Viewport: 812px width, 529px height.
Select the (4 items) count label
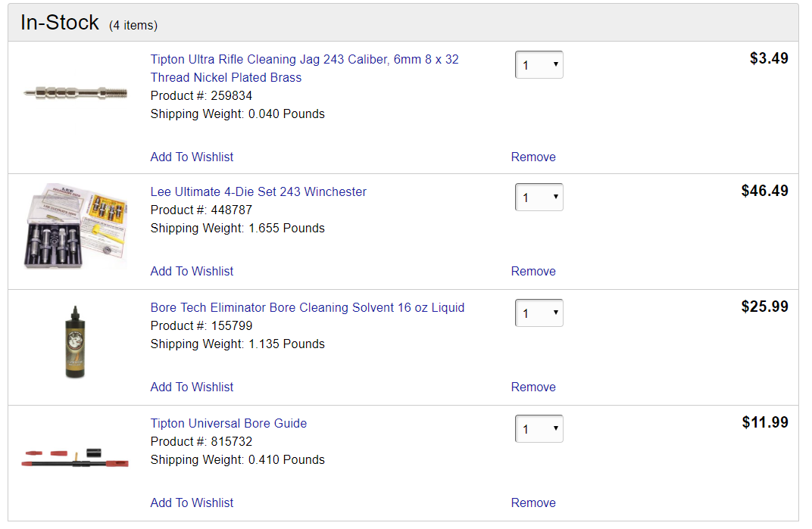pos(133,26)
